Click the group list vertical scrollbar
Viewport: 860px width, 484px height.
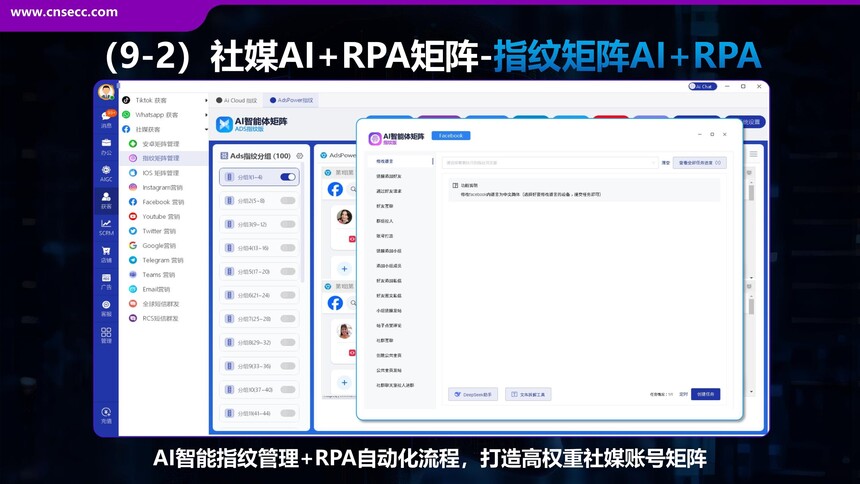(302, 222)
